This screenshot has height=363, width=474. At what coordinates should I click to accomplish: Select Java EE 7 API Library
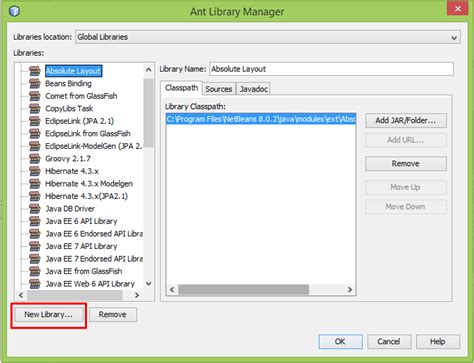point(81,246)
